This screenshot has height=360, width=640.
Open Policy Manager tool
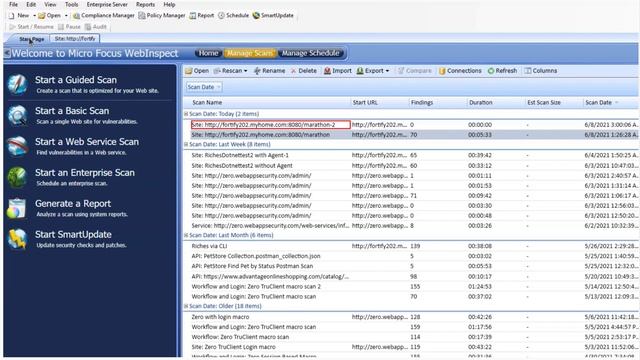click(162, 16)
